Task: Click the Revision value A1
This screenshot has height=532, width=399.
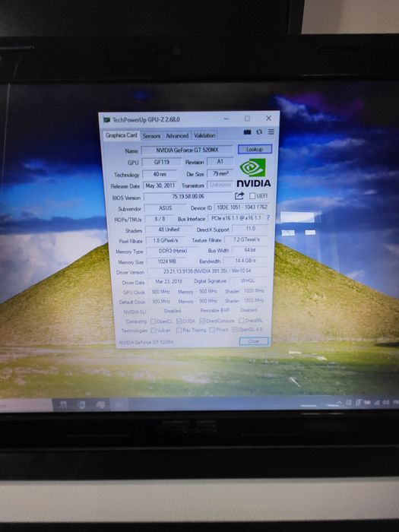Action: tap(220, 161)
